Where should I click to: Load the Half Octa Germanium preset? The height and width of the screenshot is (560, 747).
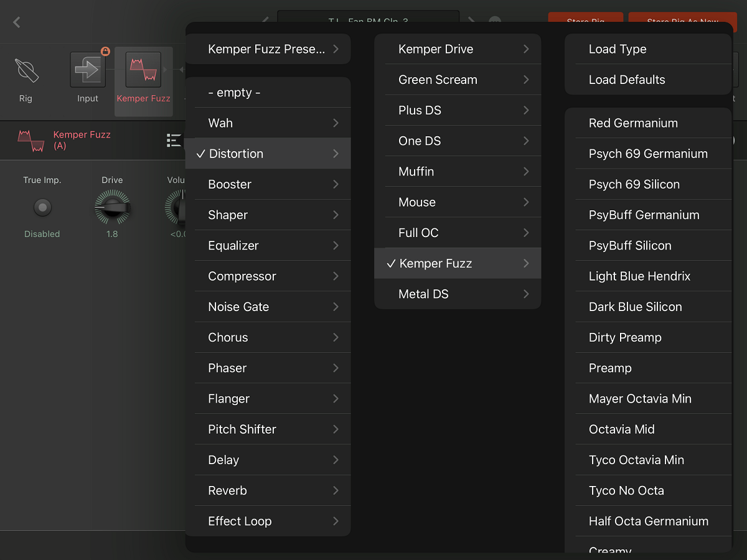tap(648, 521)
